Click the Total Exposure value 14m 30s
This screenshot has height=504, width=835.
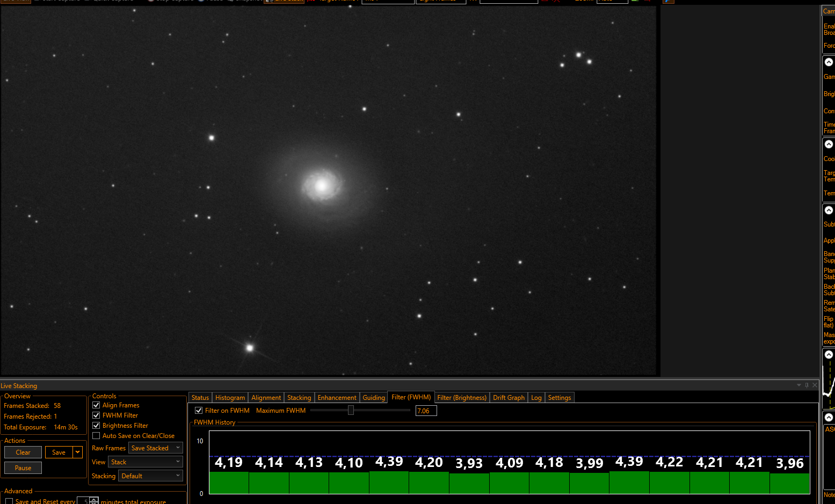coord(66,427)
